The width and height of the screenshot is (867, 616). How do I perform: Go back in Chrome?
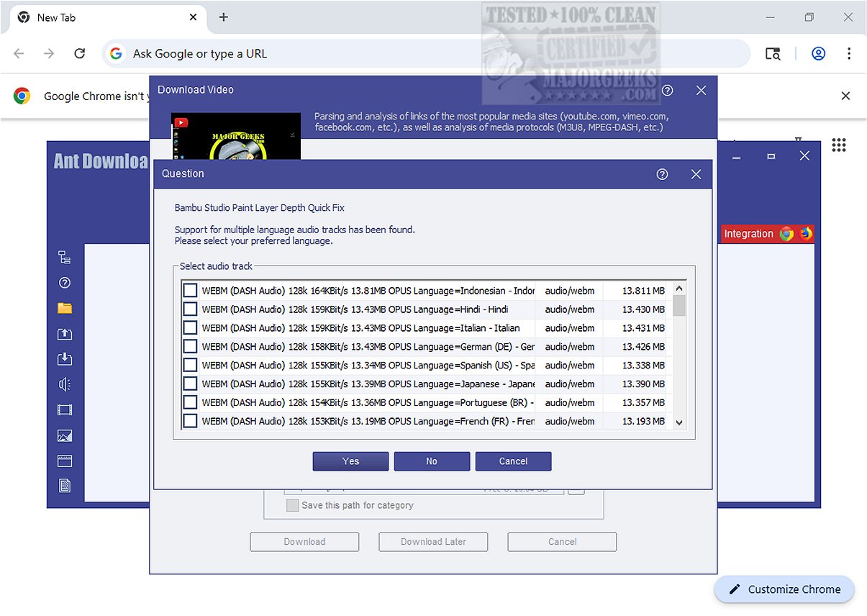click(19, 53)
